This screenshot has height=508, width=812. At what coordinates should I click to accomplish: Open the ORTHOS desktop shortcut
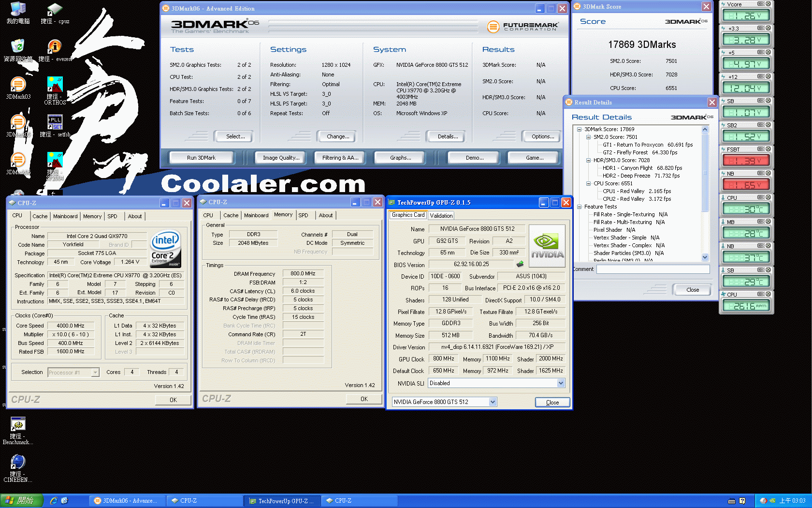[55, 85]
